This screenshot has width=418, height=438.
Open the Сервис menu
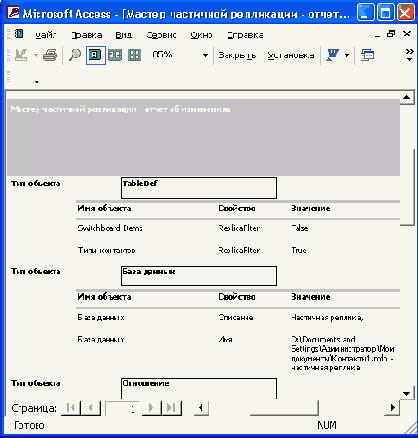161,35
